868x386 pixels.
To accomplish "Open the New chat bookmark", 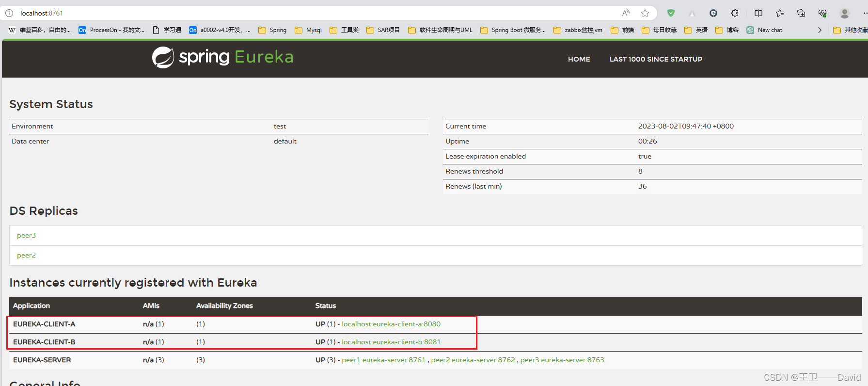I will coord(764,30).
